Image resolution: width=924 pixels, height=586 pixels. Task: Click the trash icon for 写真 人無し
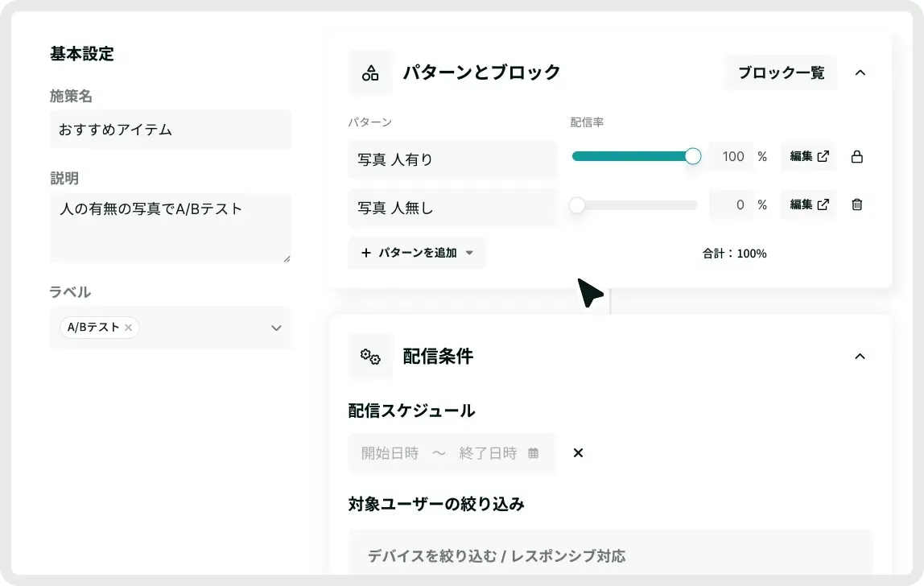[x=856, y=205]
